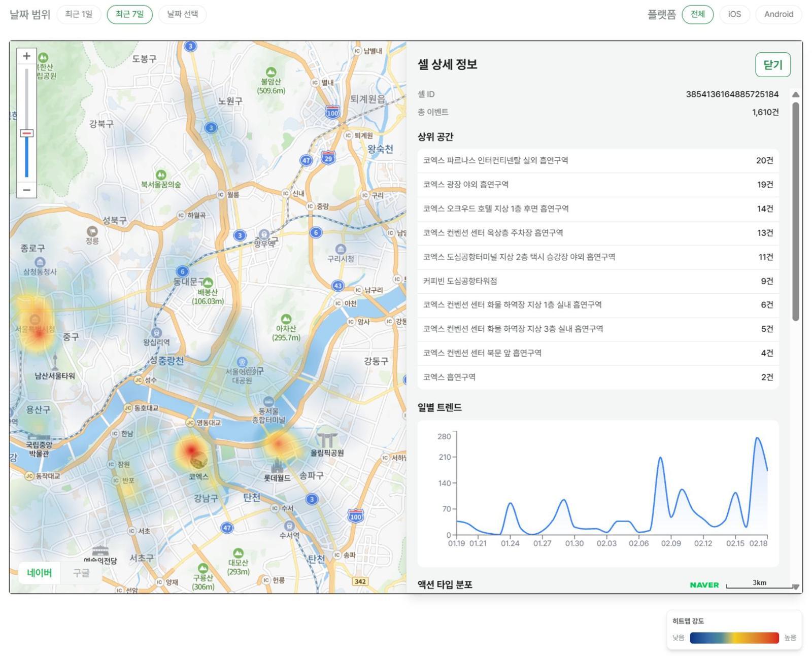Filter platform to iOS
The image size is (812, 658).
734,14
